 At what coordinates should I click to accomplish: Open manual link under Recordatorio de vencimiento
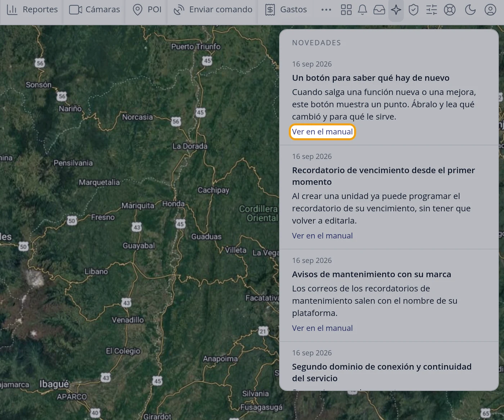(322, 236)
